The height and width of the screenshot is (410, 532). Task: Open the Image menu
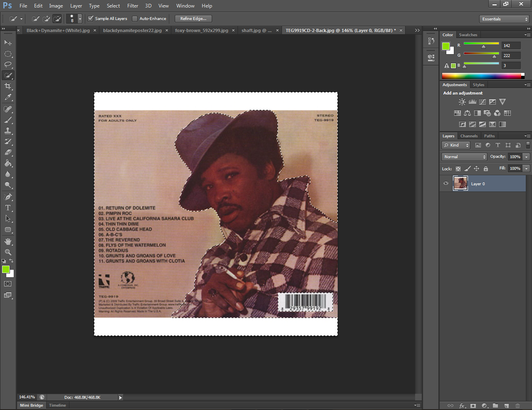(56, 6)
